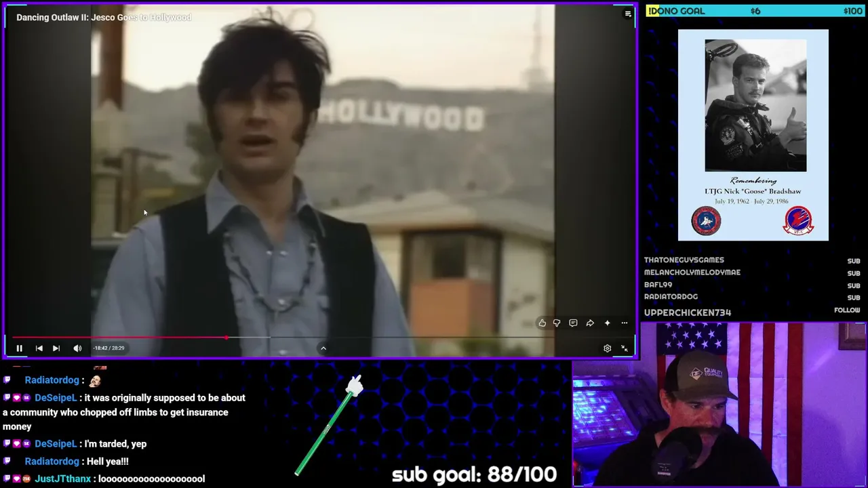The height and width of the screenshot is (488, 868).
Task: Click the Goose memorial photo
Action: point(755,105)
